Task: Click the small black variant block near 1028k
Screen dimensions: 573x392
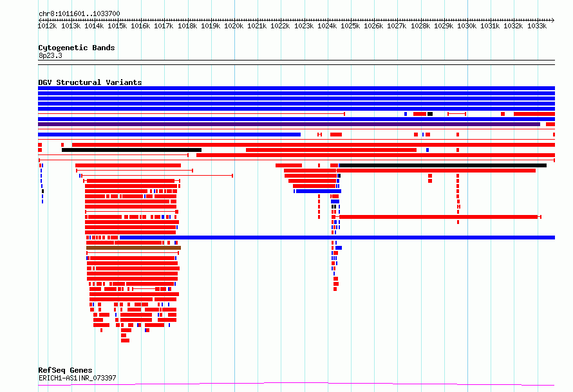Action: click(x=430, y=114)
